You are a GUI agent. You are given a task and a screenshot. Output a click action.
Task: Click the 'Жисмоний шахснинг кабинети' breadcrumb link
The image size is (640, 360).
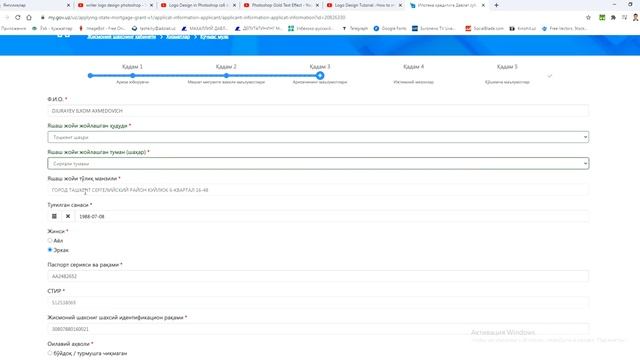(x=121, y=37)
